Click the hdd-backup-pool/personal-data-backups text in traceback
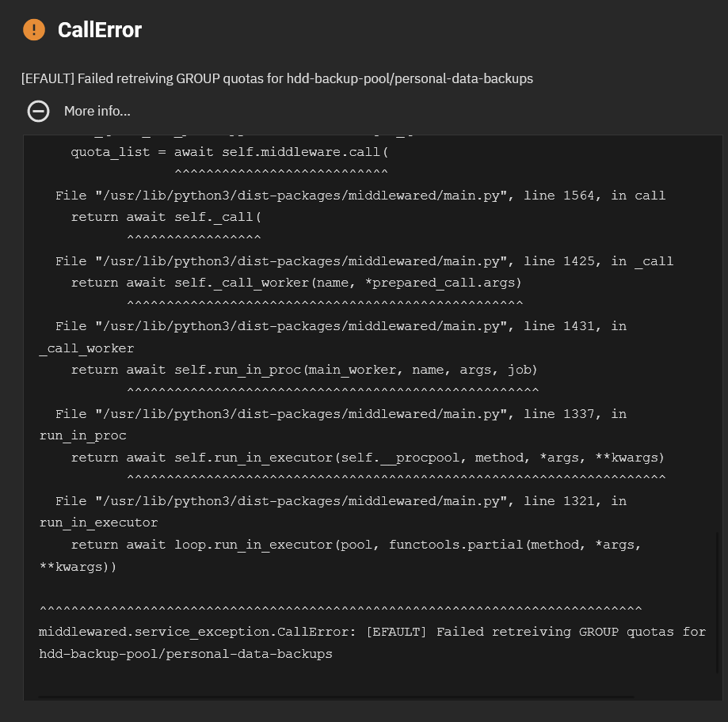728x722 pixels. pyautogui.click(x=185, y=654)
